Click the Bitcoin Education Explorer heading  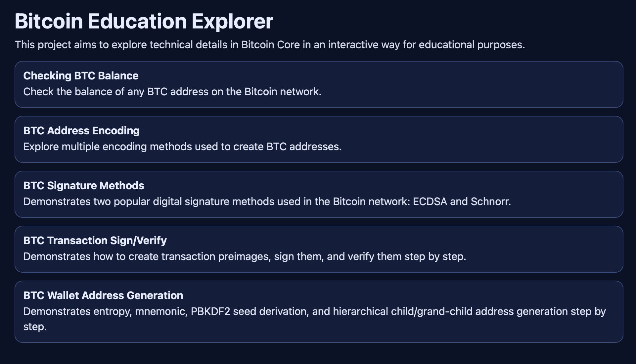[144, 21]
